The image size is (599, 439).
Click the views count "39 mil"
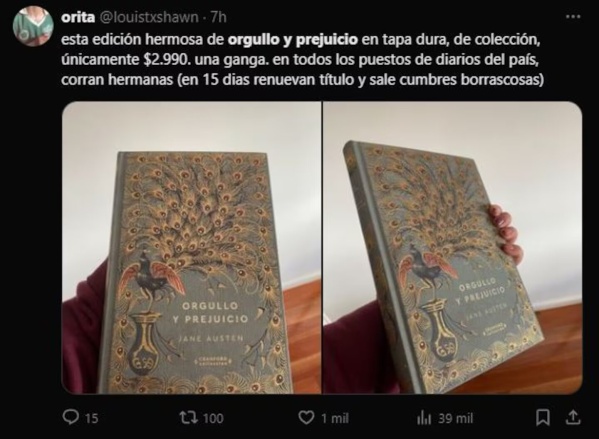pyautogui.click(x=455, y=418)
